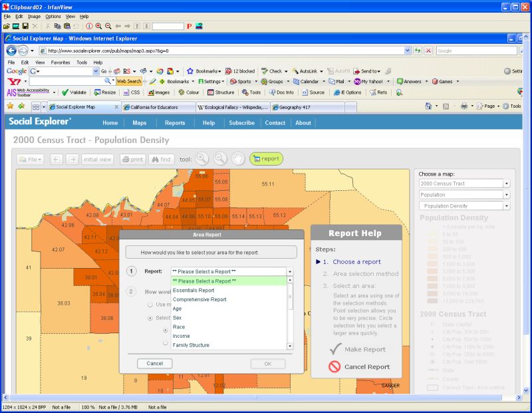Image resolution: width=532 pixels, height=413 pixels.
Task: Show image information icon in IrfanView
Action: (89, 26)
